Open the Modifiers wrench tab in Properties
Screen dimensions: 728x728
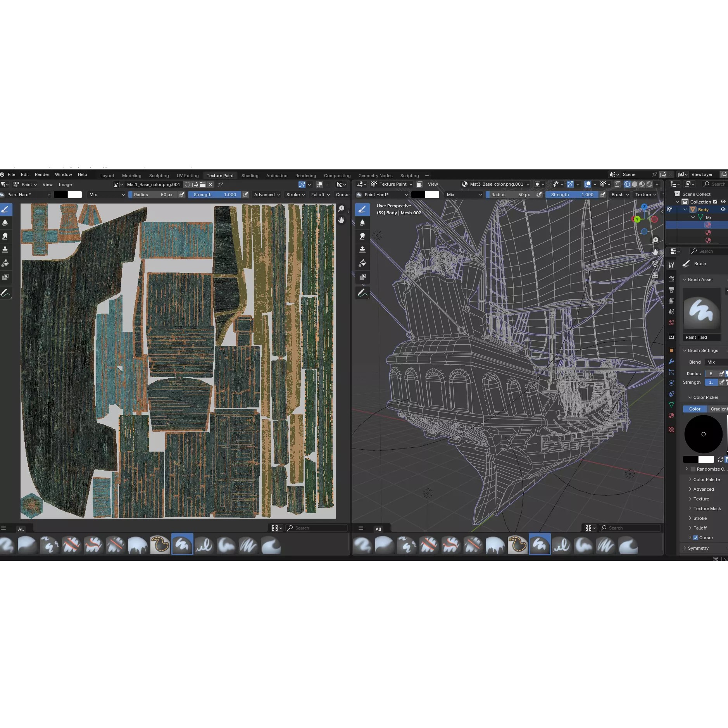671,361
